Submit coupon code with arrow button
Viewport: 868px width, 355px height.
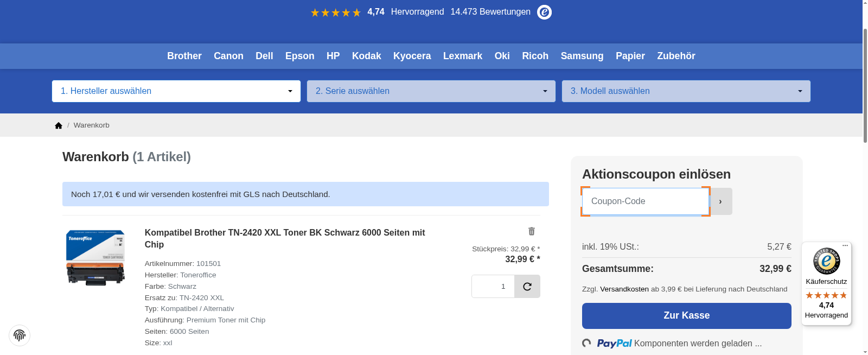coord(720,201)
